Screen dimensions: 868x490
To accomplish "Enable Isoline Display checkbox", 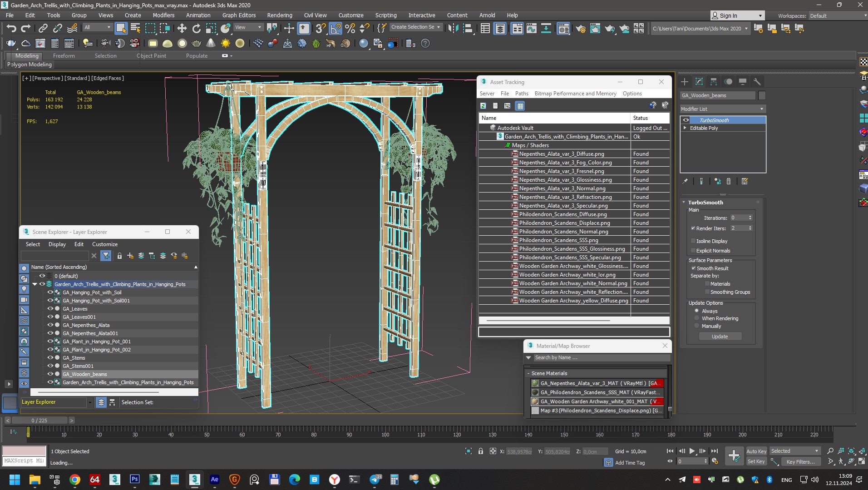I will [693, 241].
